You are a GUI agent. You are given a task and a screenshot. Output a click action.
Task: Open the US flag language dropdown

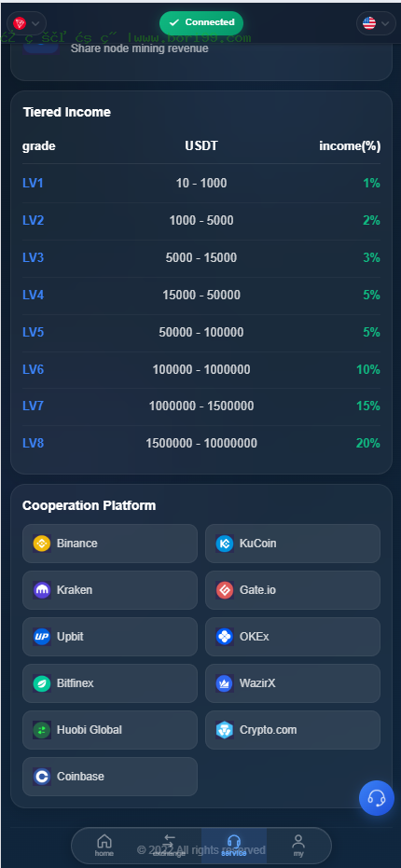click(x=376, y=23)
